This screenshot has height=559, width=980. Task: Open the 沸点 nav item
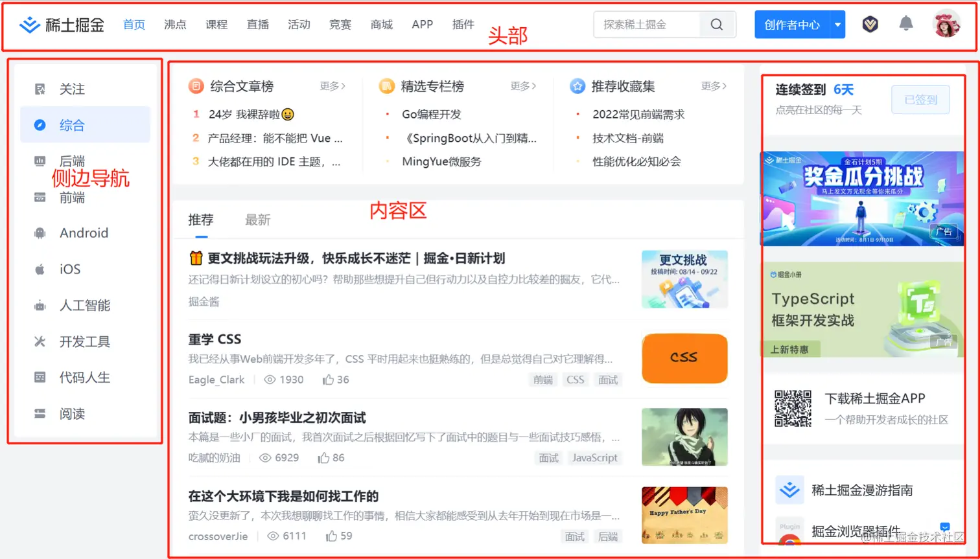[x=175, y=25]
